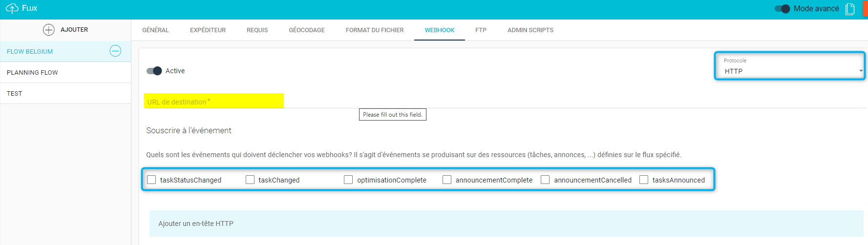Click the Flux cloud upload icon
868x245 pixels.
[12, 8]
